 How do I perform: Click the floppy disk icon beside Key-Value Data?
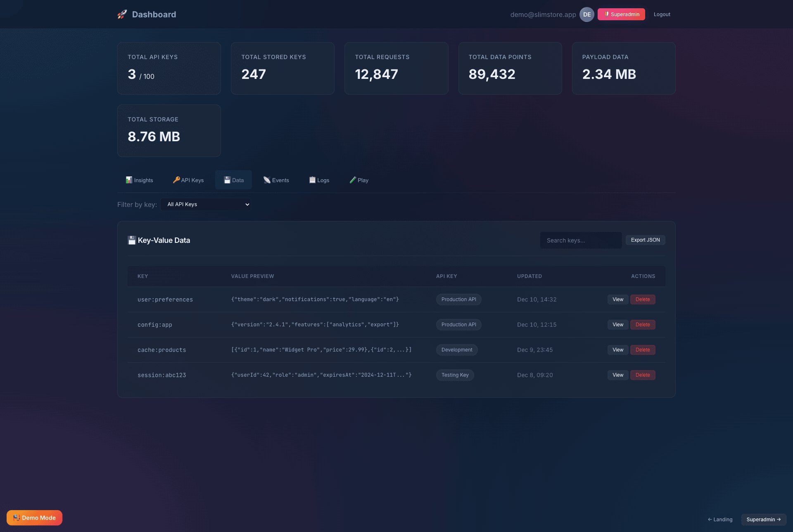(132, 240)
